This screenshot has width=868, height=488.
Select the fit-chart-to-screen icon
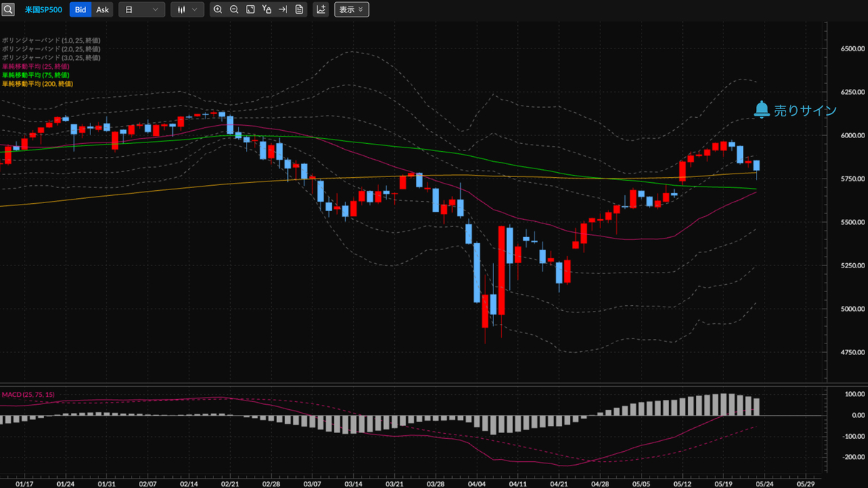pos(251,9)
